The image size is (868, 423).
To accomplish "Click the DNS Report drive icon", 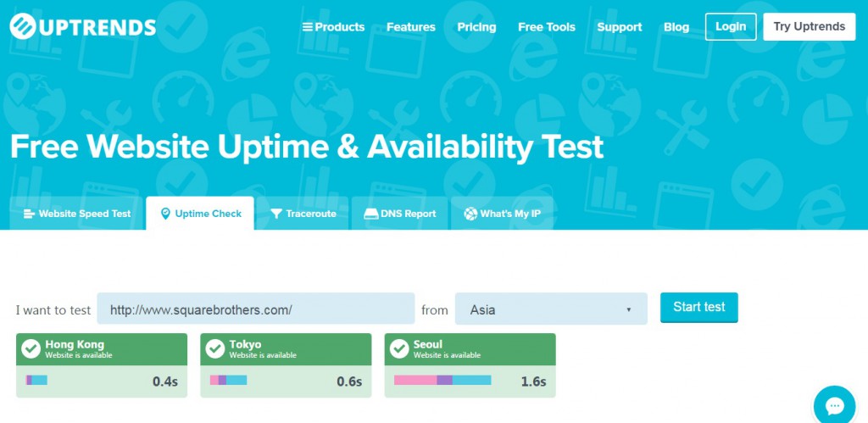I will tap(371, 214).
